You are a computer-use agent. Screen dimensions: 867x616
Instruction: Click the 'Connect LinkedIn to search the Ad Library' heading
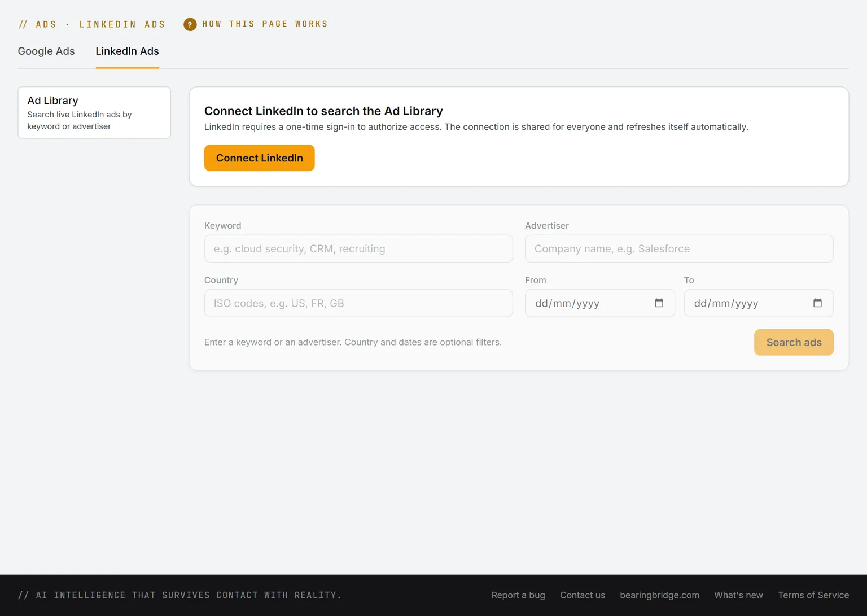(x=323, y=111)
